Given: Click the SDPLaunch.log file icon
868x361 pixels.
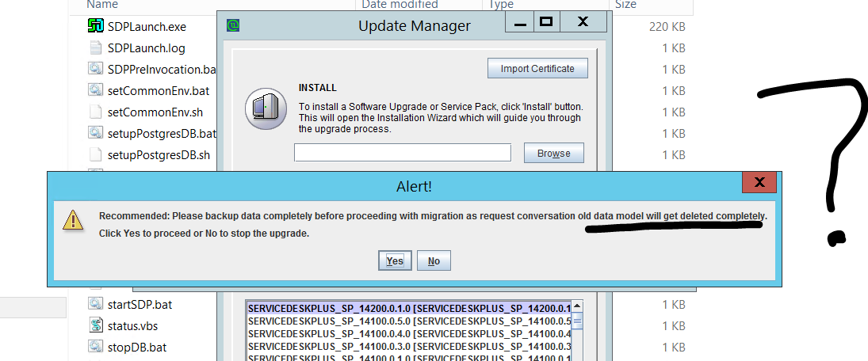Looking at the screenshot, I should coord(96,47).
